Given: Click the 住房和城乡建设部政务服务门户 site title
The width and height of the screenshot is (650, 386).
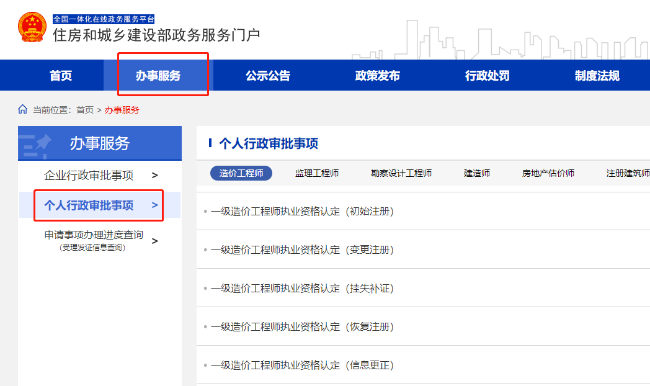Looking at the screenshot, I should click(x=156, y=35).
